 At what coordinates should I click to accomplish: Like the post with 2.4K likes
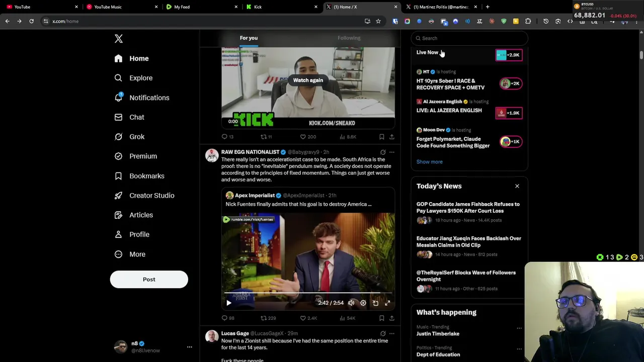coord(308,318)
